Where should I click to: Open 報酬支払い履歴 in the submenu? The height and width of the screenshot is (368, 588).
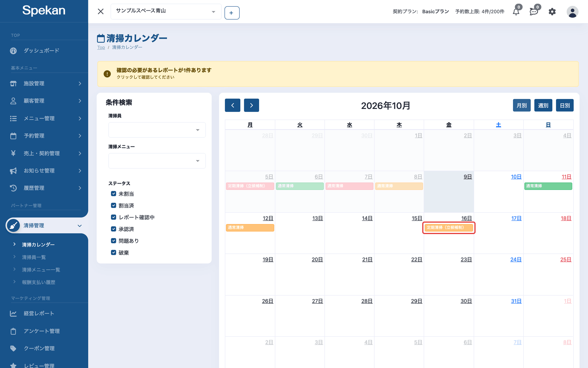(39, 282)
